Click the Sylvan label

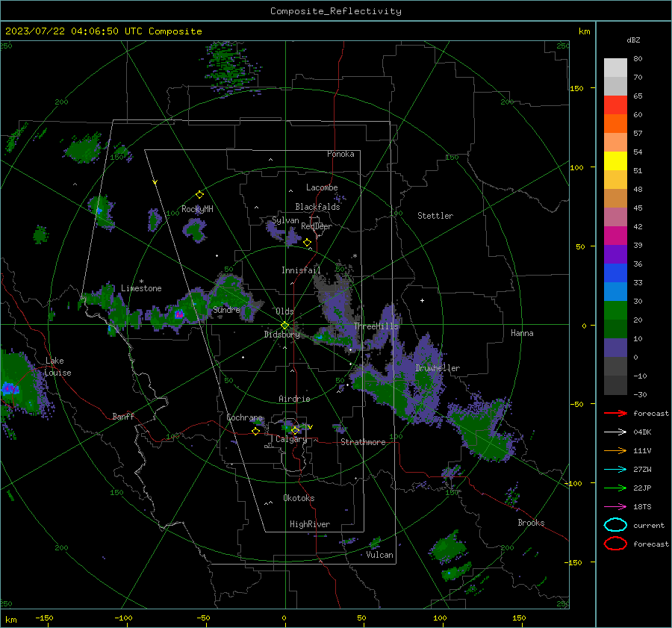285,220
